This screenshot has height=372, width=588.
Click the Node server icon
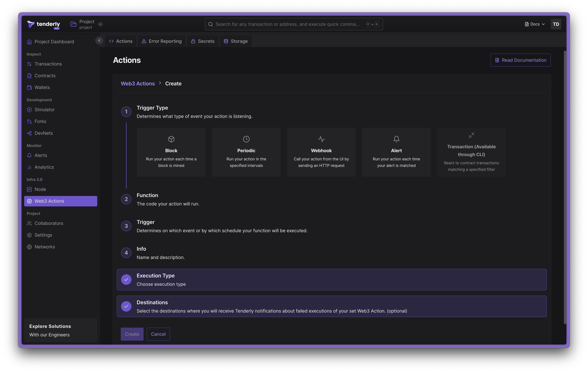29,189
